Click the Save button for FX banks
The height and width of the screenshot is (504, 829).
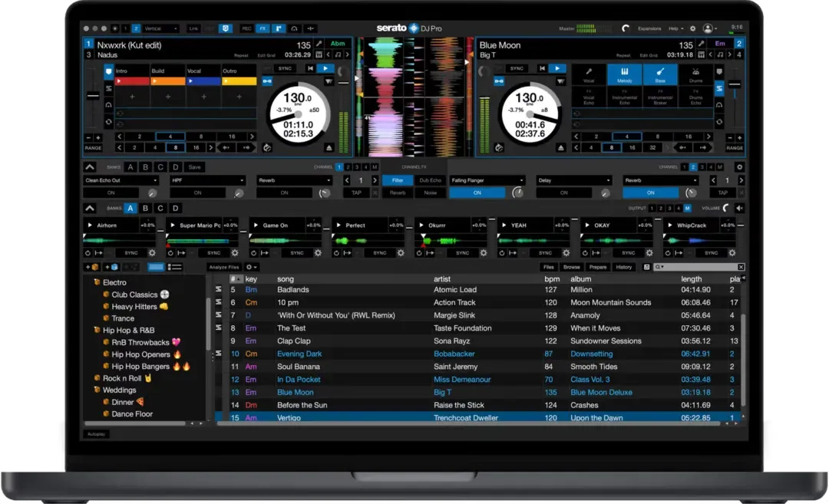click(x=193, y=166)
